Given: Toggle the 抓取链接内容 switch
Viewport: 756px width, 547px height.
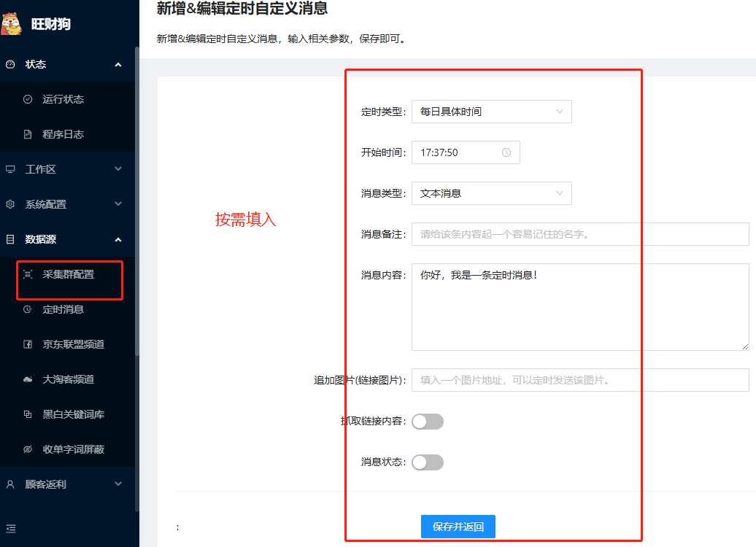Looking at the screenshot, I should [x=428, y=421].
